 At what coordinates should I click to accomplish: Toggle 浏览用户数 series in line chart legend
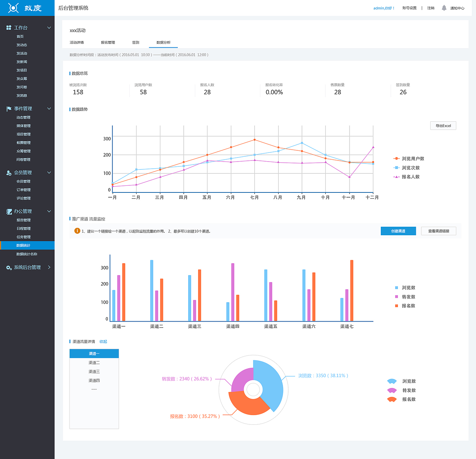tap(409, 159)
